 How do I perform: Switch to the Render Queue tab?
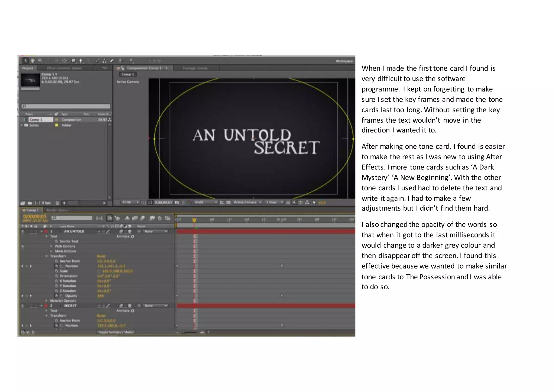(x=57, y=210)
